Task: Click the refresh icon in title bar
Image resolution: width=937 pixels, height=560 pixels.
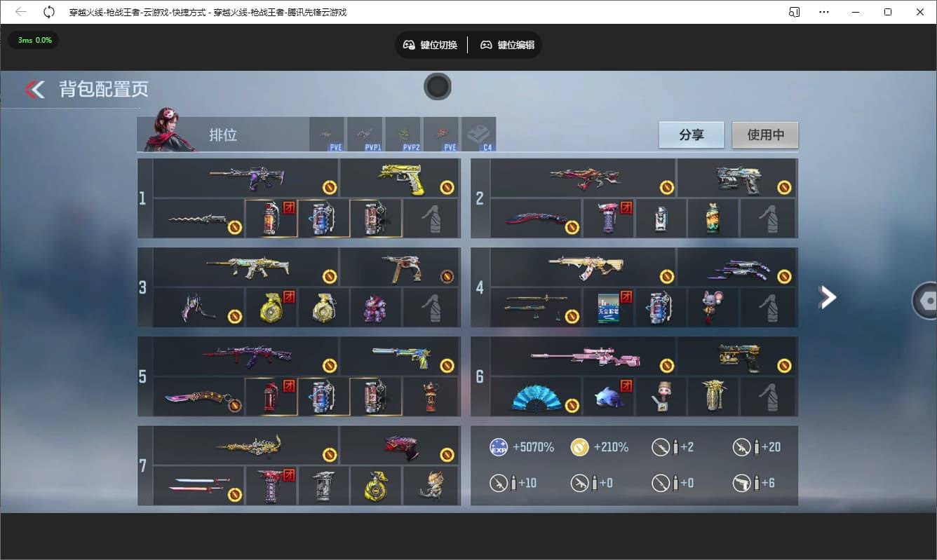Action: coord(49,12)
